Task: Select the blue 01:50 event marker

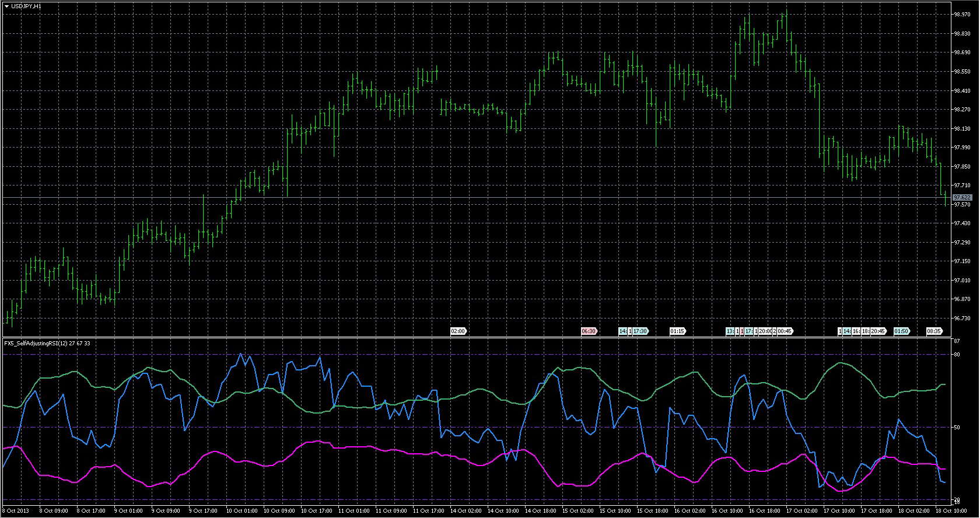Action: click(901, 331)
